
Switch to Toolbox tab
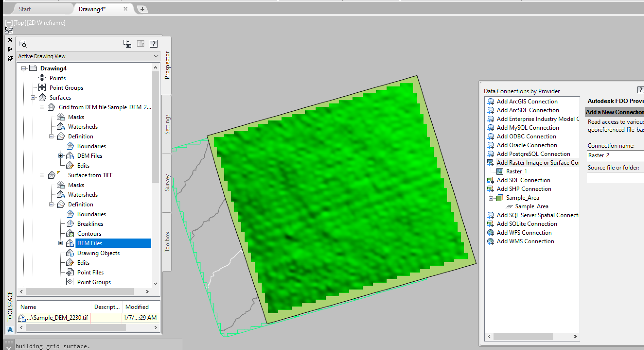click(167, 242)
